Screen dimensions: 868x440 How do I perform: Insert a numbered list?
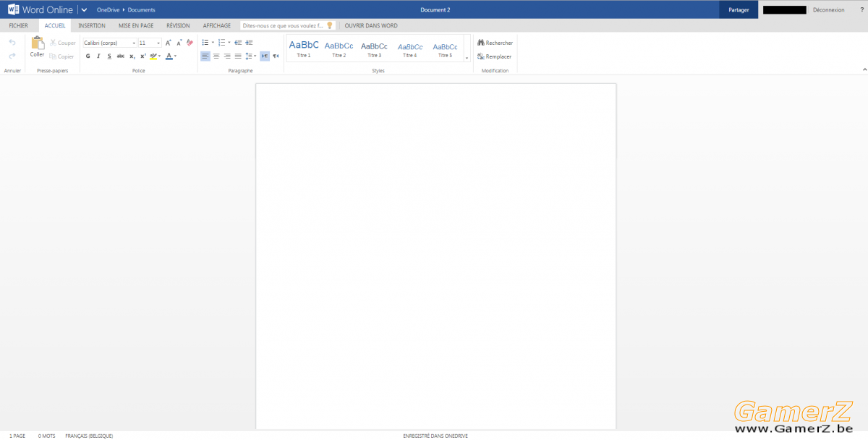point(222,43)
